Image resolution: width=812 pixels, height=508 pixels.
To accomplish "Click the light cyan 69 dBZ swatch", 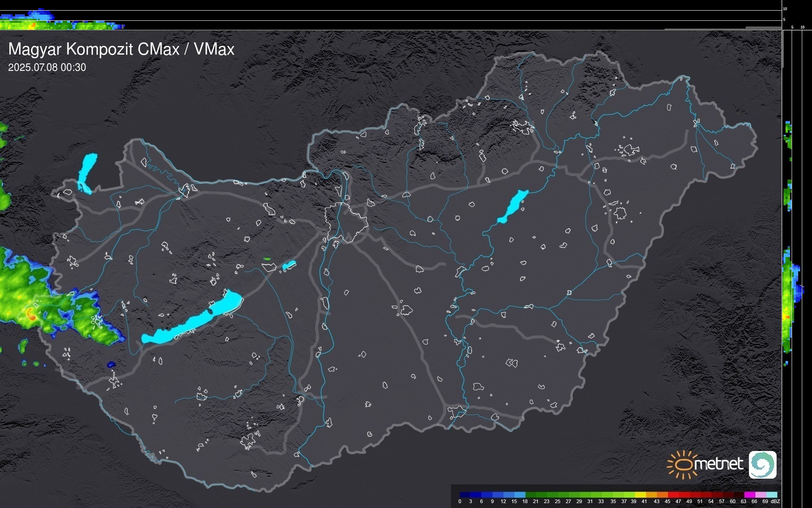I will pyautogui.click(x=771, y=495).
